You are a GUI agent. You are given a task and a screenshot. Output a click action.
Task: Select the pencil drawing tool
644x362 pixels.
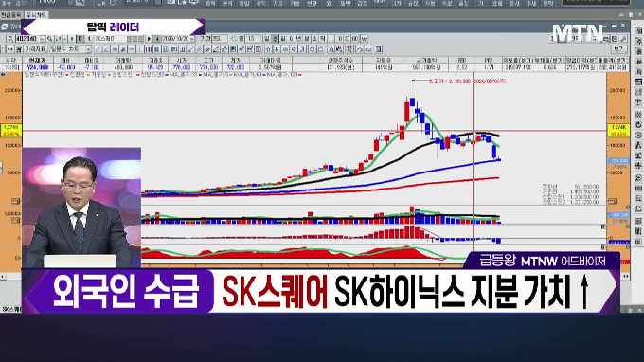(x=216, y=49)
